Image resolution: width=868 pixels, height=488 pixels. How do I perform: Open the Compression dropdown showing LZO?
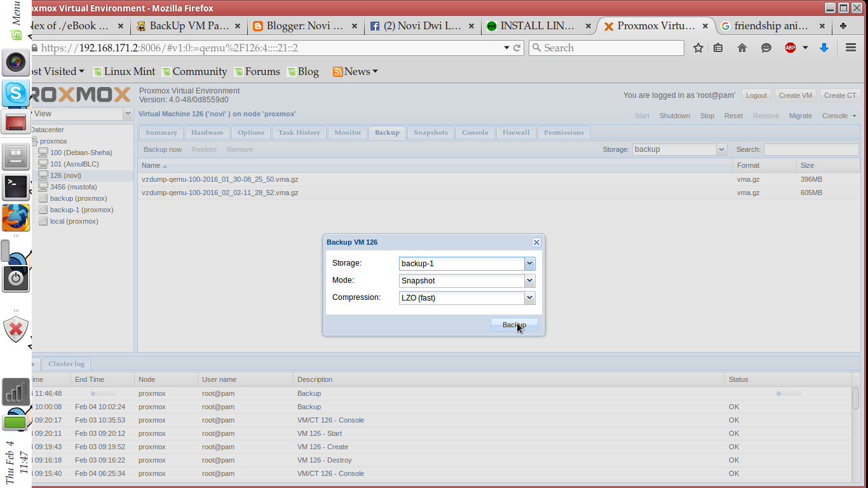[x=529, y=297]
